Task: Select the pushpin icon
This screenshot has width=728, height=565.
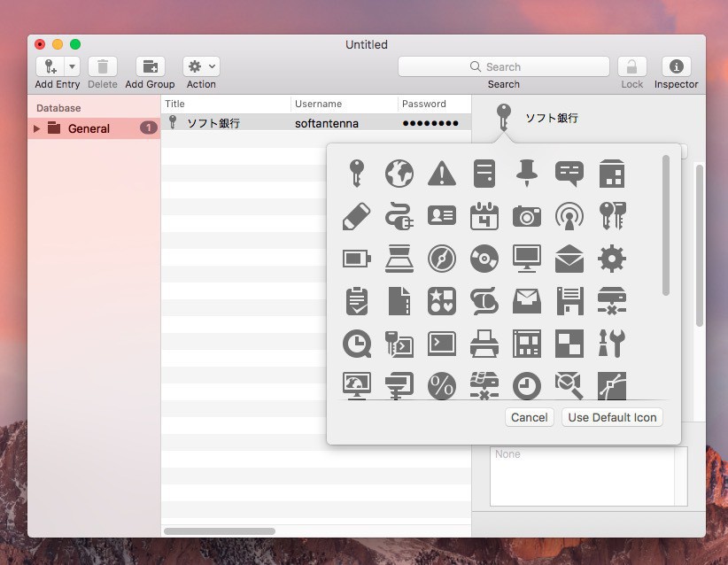Action: [527, 174]
